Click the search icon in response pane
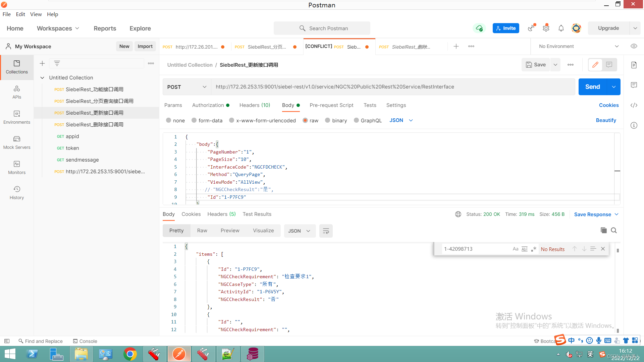The height and width of the screenshot is (362, 644). click(x=614, y=230)
